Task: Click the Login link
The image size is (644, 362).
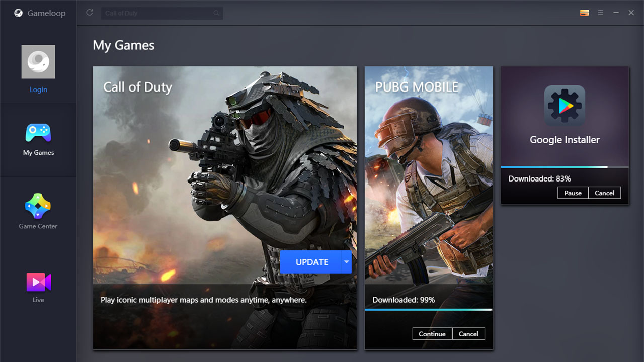Action: (38, 89)
